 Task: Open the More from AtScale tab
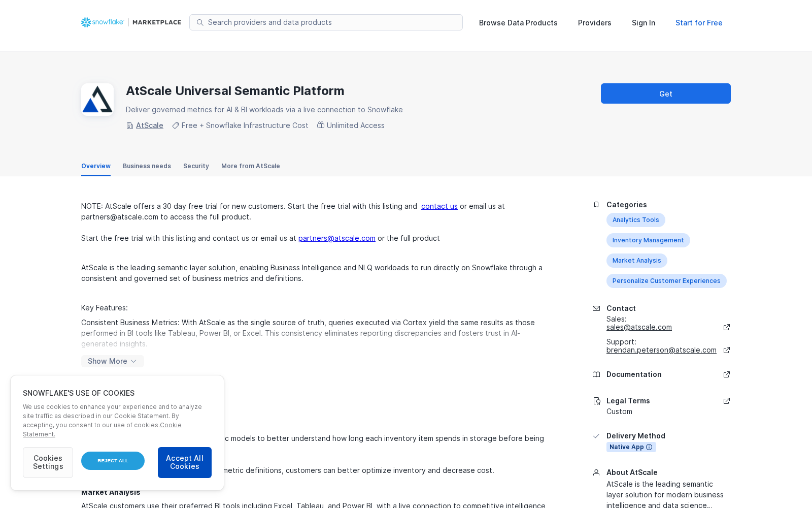click(x=251, y=166)
